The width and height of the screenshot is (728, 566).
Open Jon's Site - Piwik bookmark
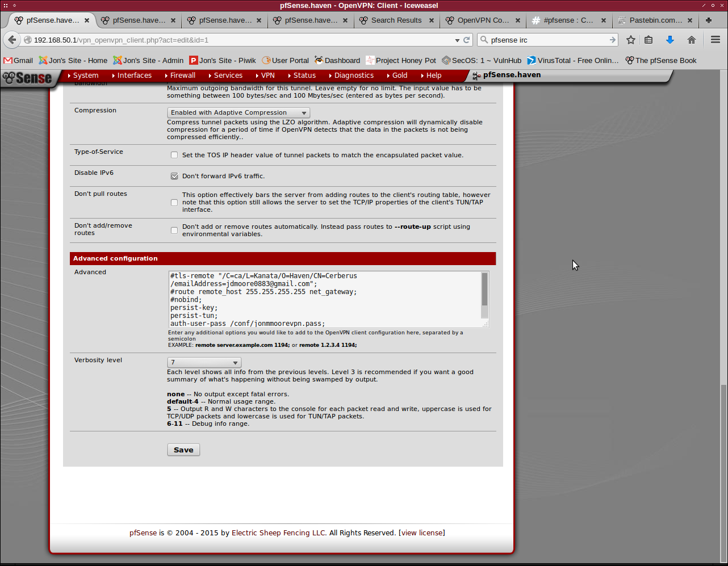tap(223, 60)
